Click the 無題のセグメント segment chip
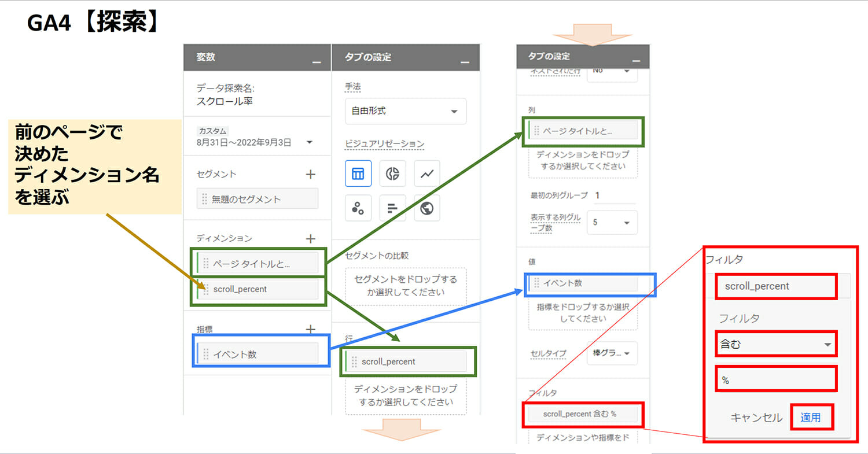This screenshot has width=868, height=454. [258, 199]
